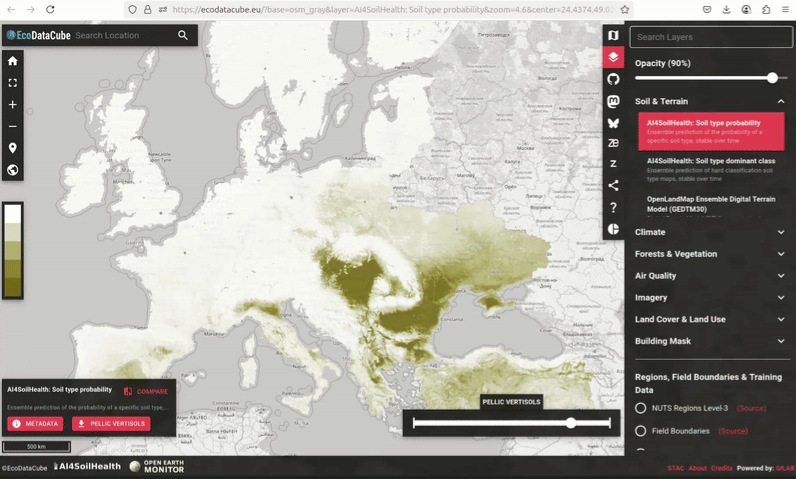Click the share icon
This screenshot has width=796, height=479.
[613, 185]
